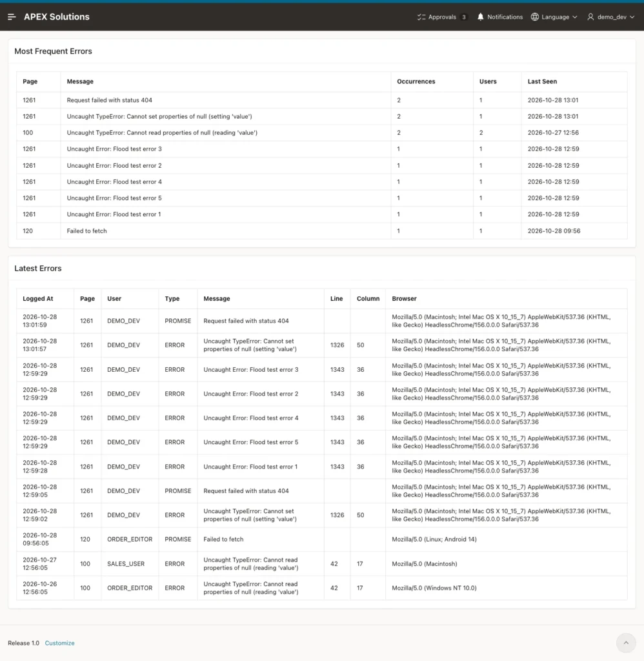Click browser 'Mozilla/5.0 (Linux; Android 14)'
644x661 pixels.
[434, 539]
